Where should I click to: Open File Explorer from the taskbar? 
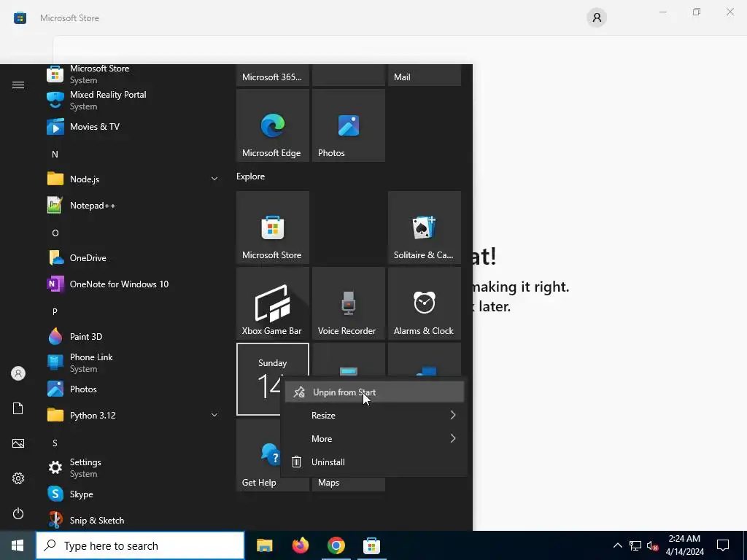pos(264,545)
